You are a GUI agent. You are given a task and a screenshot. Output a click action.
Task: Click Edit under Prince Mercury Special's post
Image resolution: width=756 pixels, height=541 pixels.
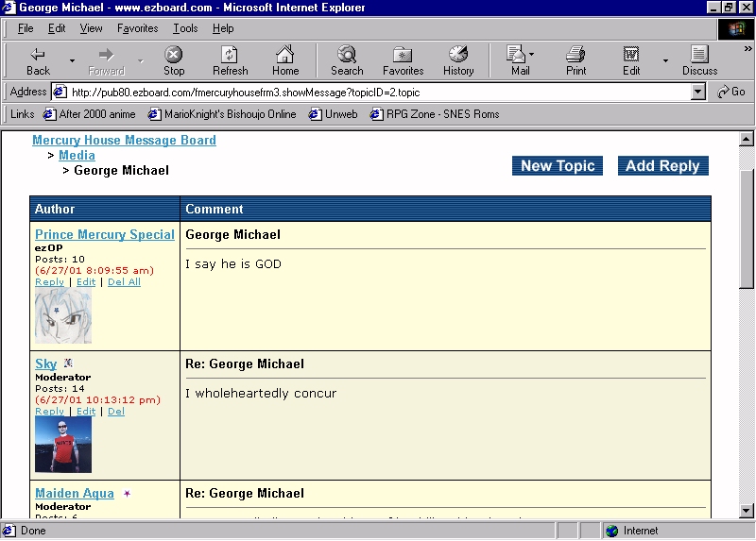click(86, 281)
